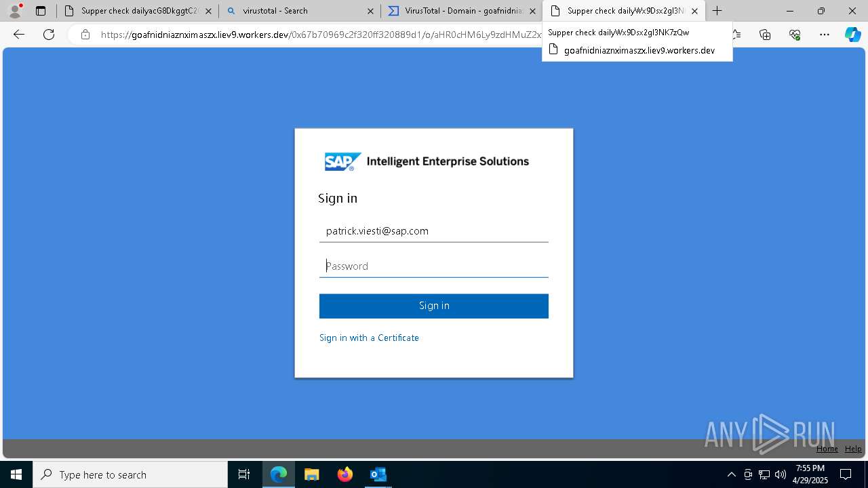Open the clock showing 7:55 PM
This screenshot has height=488, width=868.
[x=810, y=474]
